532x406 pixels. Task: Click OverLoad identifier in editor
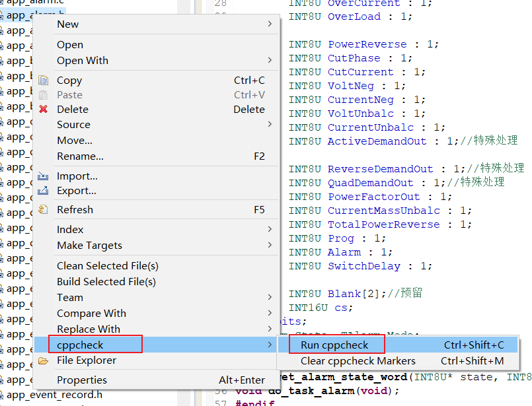tap(354, 17)
